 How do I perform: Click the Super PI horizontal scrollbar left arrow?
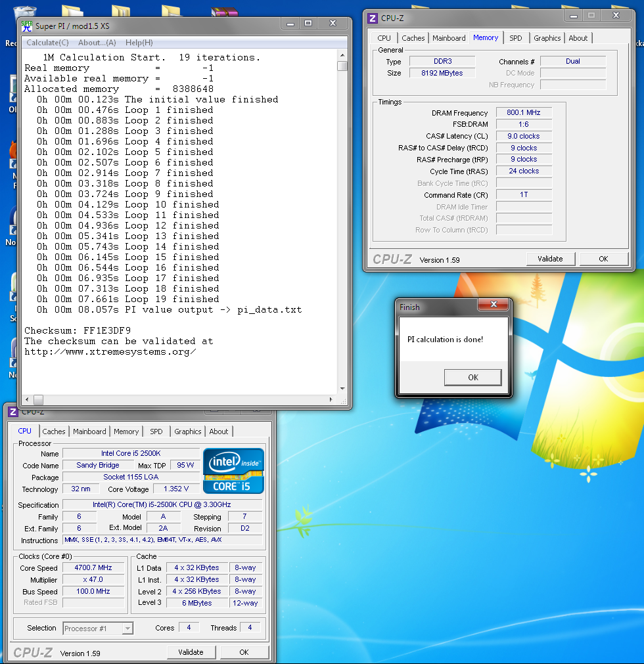27,399
